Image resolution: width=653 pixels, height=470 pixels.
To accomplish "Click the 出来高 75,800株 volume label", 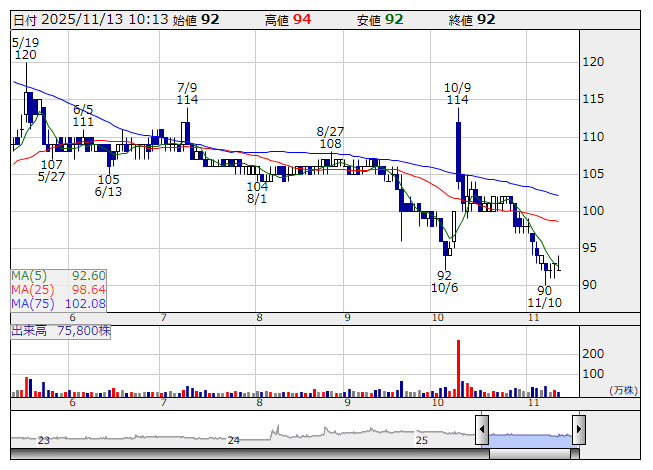I will coord(61,331).
